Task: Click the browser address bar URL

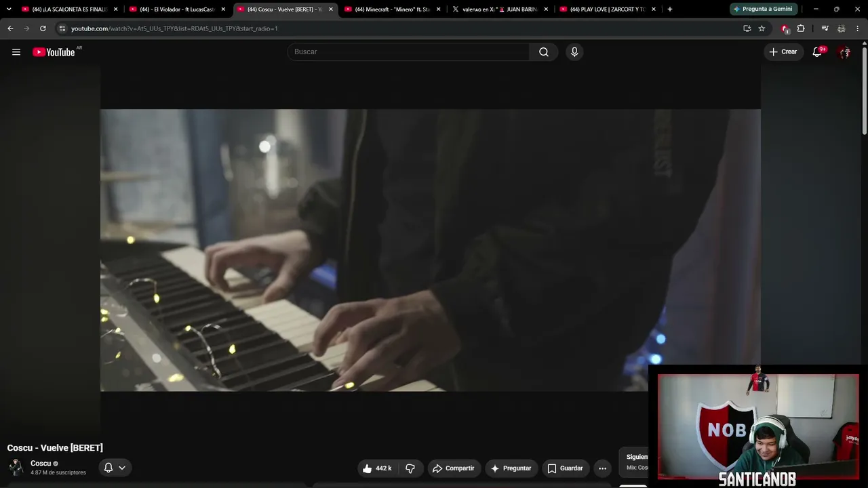Action: click(174, 28)
